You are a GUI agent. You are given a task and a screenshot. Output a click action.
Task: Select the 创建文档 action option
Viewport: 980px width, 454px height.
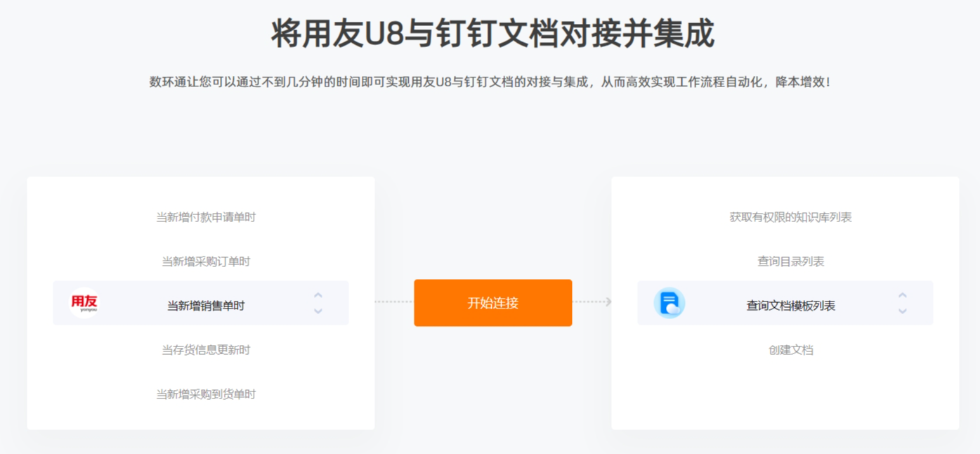[791, 350]
